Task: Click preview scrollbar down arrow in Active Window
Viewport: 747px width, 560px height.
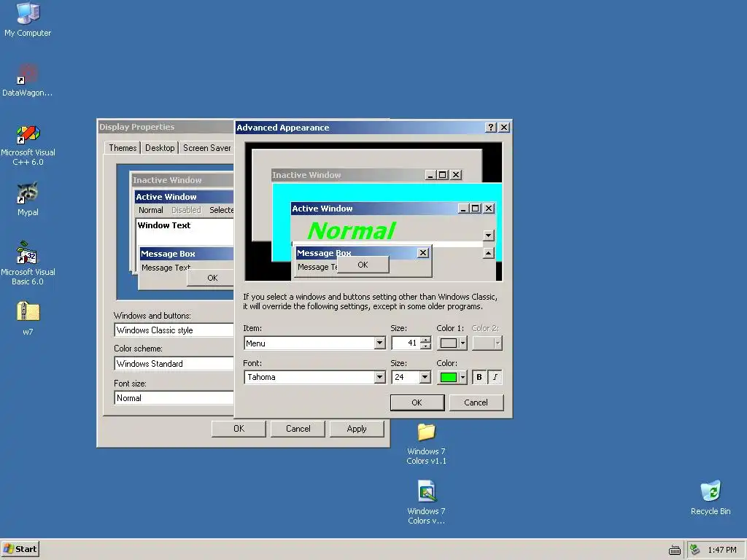Action: (488, 236)
